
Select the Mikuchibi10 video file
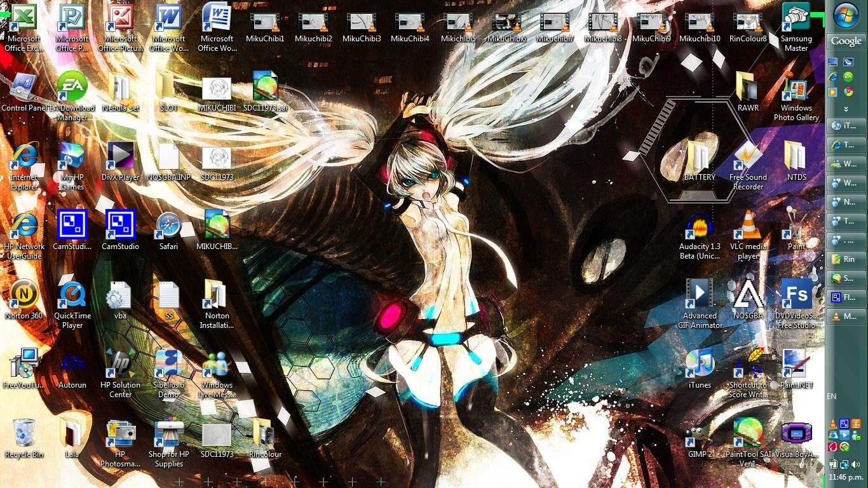pos(700,28)
